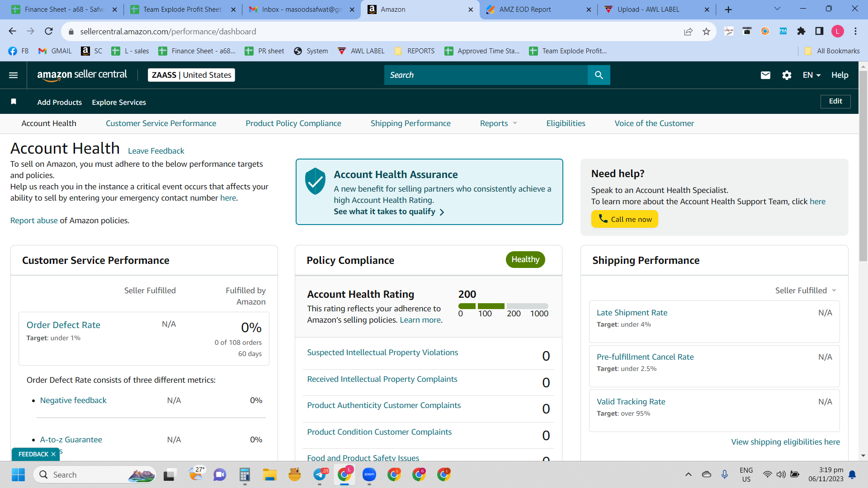This screenshot has height=488, width=868.
Task: Open the REPORTS bookmark folder
Action: coord(415,51)
